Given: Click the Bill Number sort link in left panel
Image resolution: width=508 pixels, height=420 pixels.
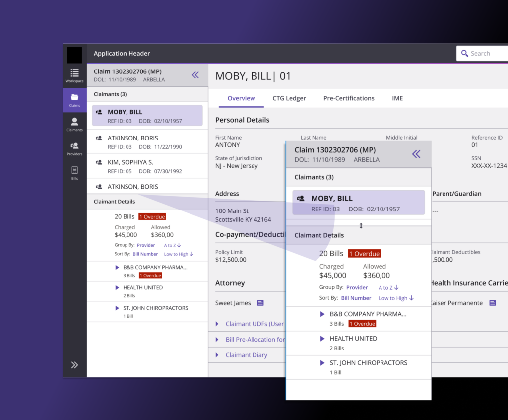Looking at the screenshot, I should (145, 254).
